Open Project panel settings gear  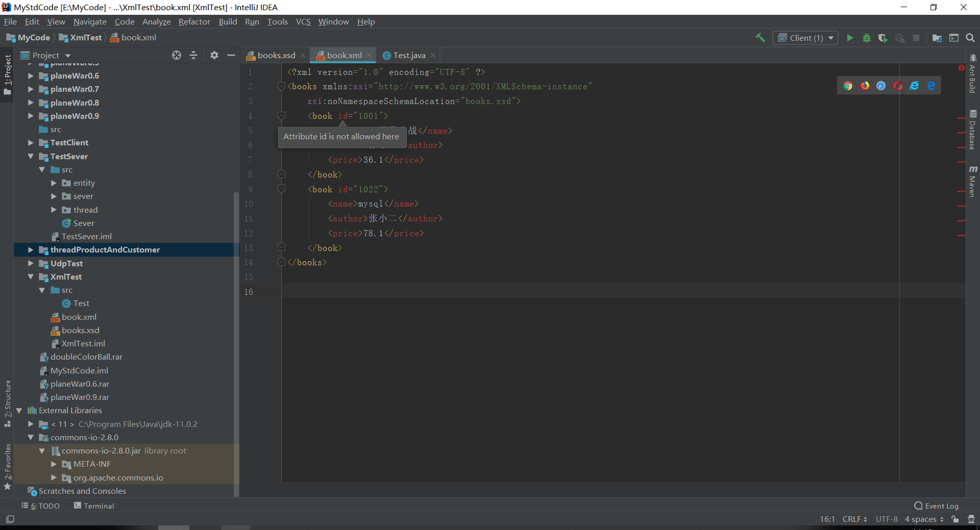(x=214, y=55)
